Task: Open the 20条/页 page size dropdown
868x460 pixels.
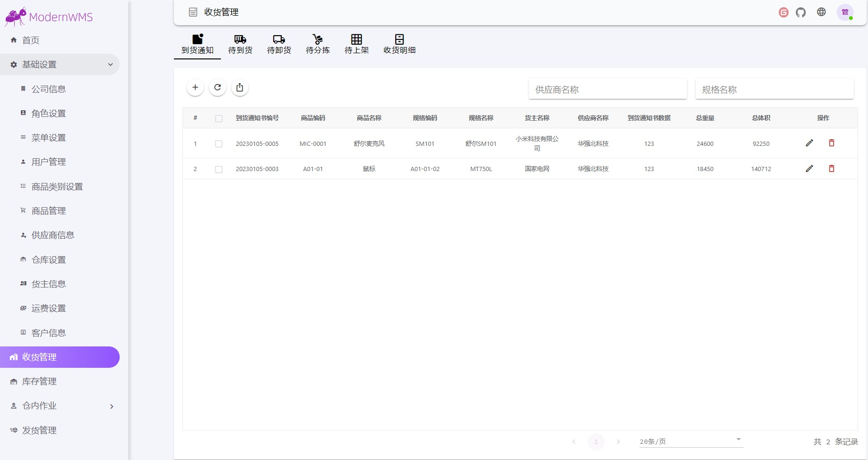Action: coord(689,441)
